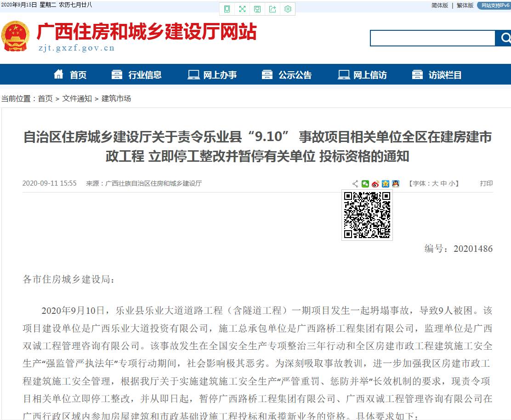Viewport: 511px width, 420px height.
Task: Click 打印 to print the article
Action: pyautogui.click(x=486, y=183)
